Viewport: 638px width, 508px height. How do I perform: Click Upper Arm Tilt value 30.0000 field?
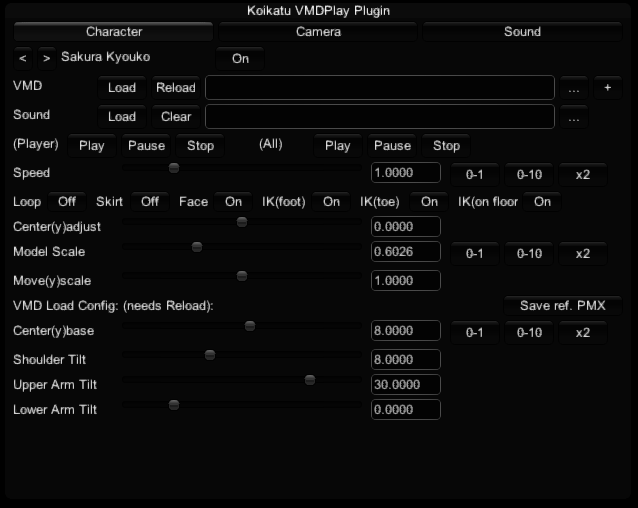[406, 384]
